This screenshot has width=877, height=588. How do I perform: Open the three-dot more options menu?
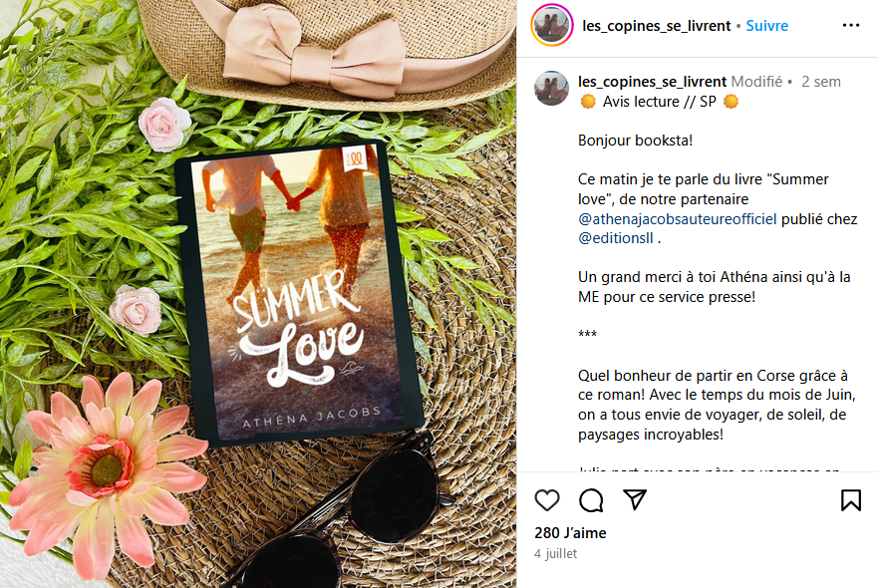click(x=851, y=25)
